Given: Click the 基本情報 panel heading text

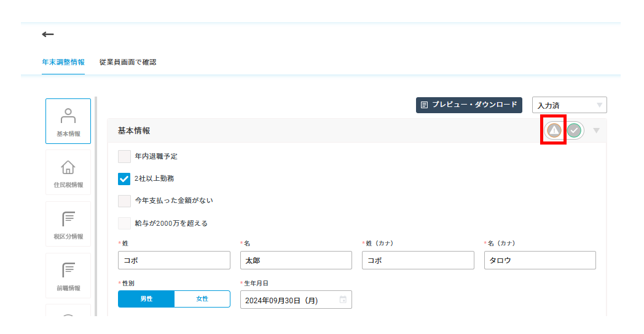Looking at the screenshot, I should 134,131.
